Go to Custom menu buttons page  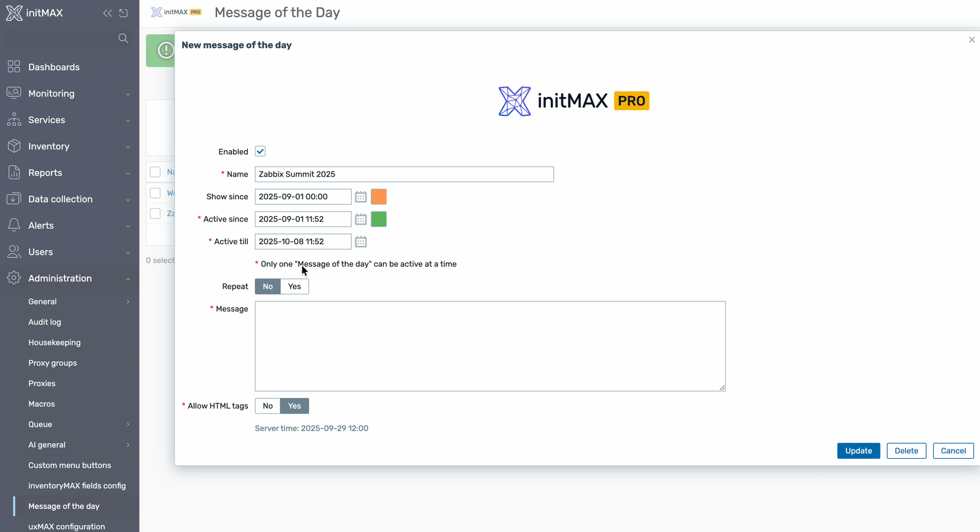[70, 465]
